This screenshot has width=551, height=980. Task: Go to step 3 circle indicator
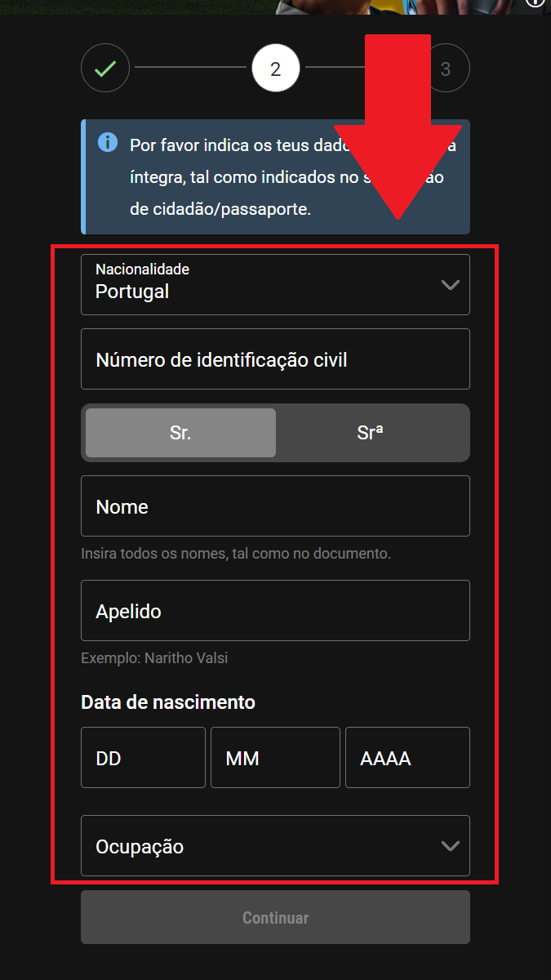pos(446,69)
